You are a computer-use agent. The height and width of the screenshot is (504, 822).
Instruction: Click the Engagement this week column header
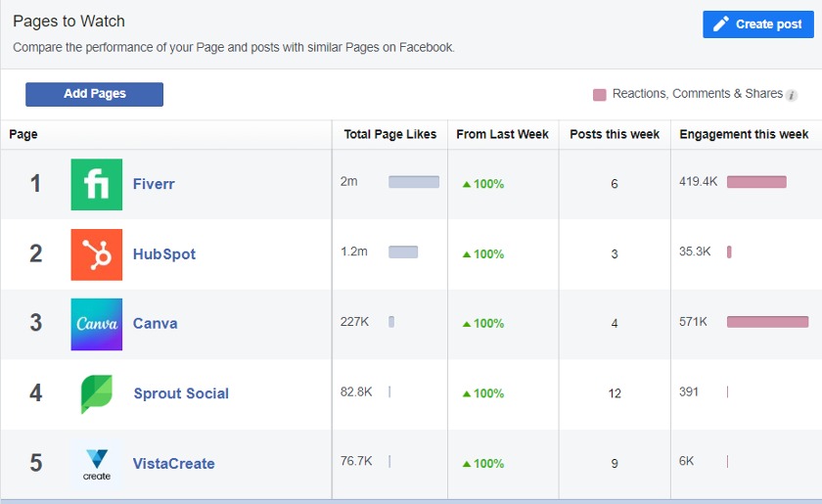(x=744, y=134)
